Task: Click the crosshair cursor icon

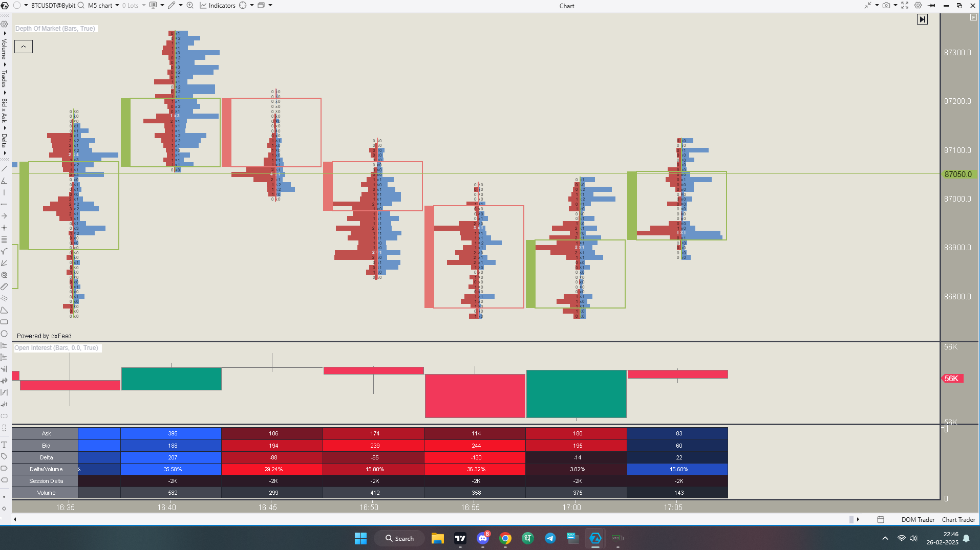Action: [x=243, y=6]
